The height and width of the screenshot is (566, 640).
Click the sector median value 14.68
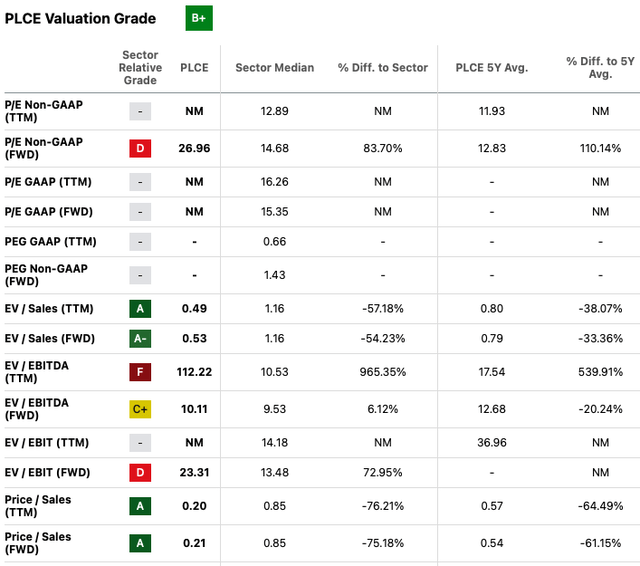point(275,148)
